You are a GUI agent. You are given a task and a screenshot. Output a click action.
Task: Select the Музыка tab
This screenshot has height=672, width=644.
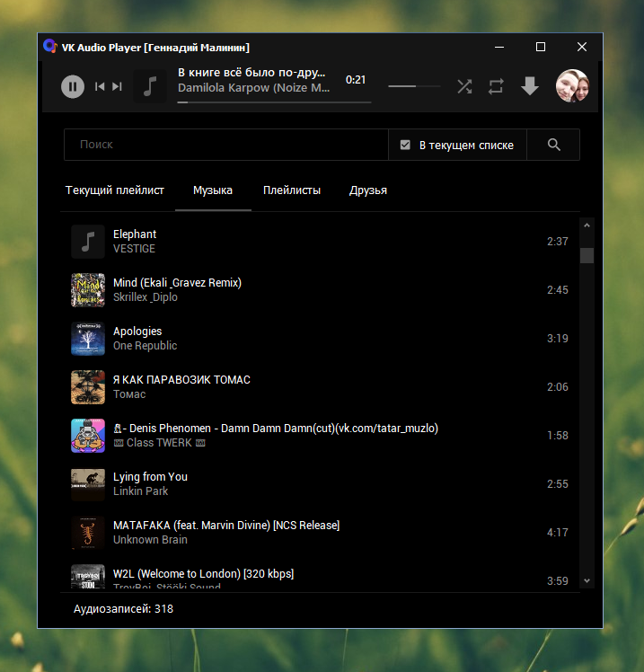pos(213,190)
